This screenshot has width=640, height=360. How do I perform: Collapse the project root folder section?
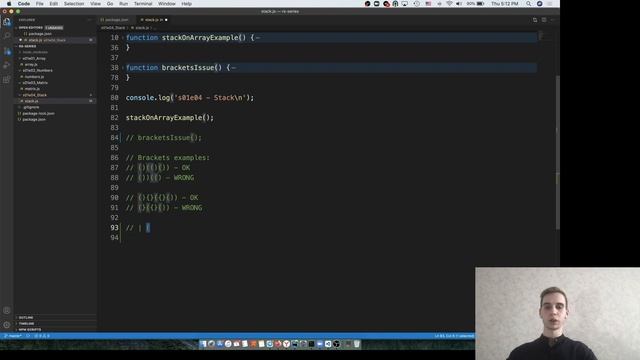point(27,46)
